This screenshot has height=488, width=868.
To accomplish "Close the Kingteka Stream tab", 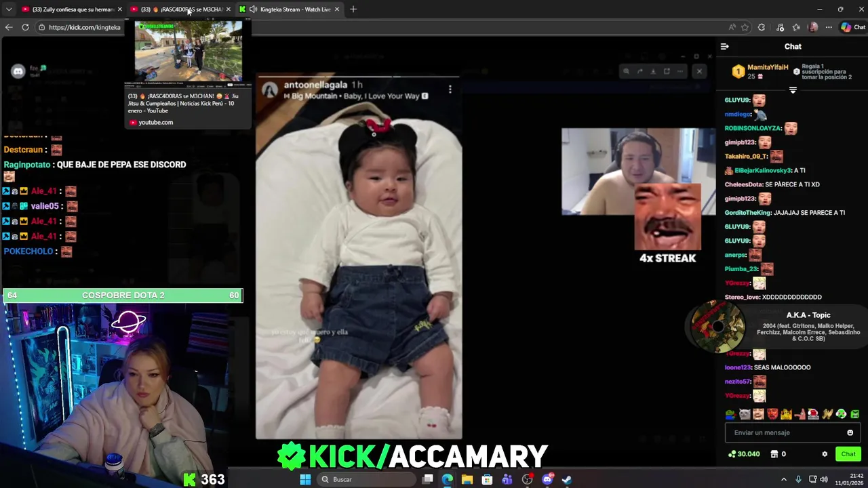I will coord(336,9).
